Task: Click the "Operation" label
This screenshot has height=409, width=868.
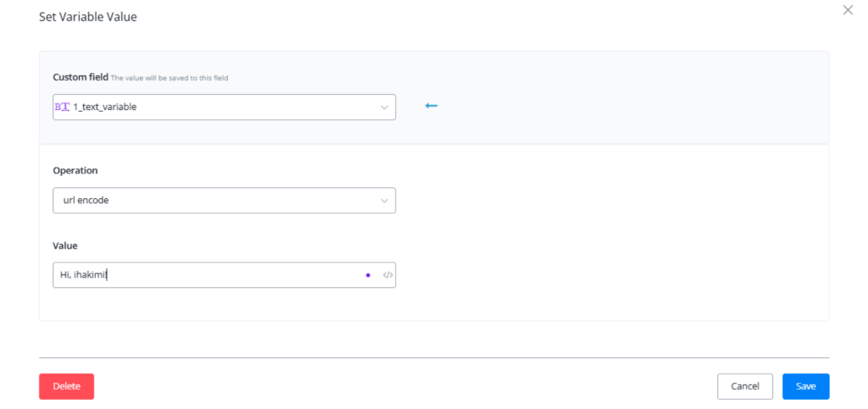Action: tap(75, 170)
